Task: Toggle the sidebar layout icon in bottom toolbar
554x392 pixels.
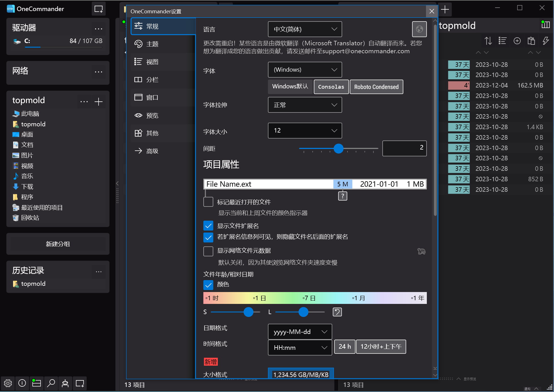Action: pyautogui.click(x=36, y=383)
